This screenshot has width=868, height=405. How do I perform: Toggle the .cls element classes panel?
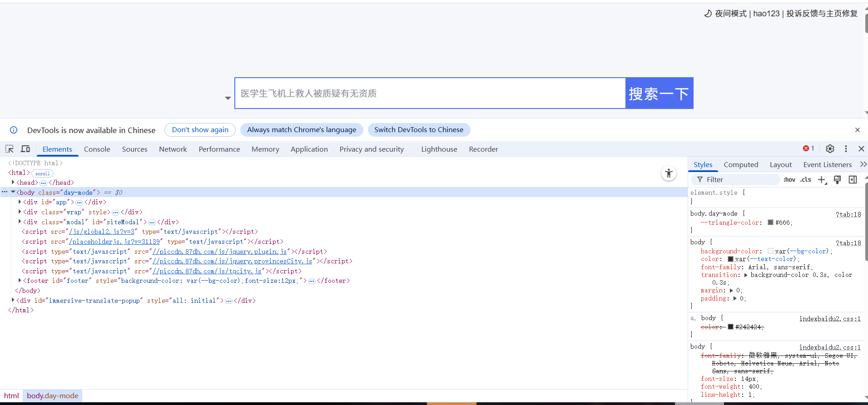[806, 180]
